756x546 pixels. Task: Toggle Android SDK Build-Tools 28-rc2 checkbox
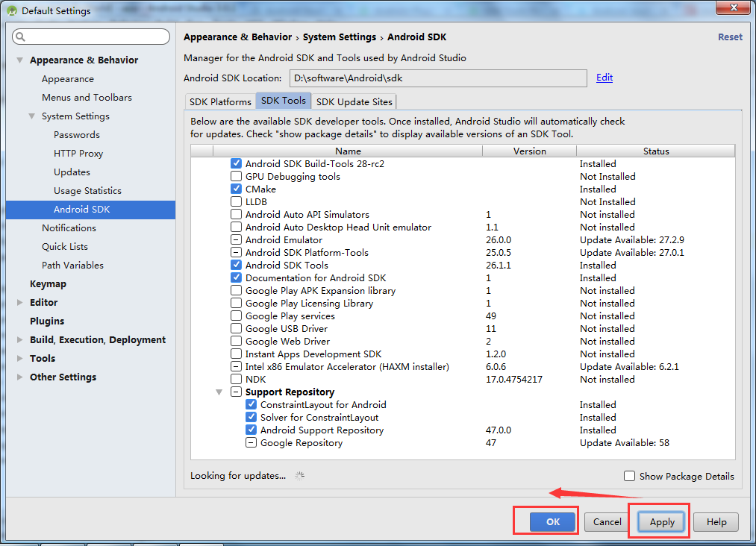coord(237,164)
